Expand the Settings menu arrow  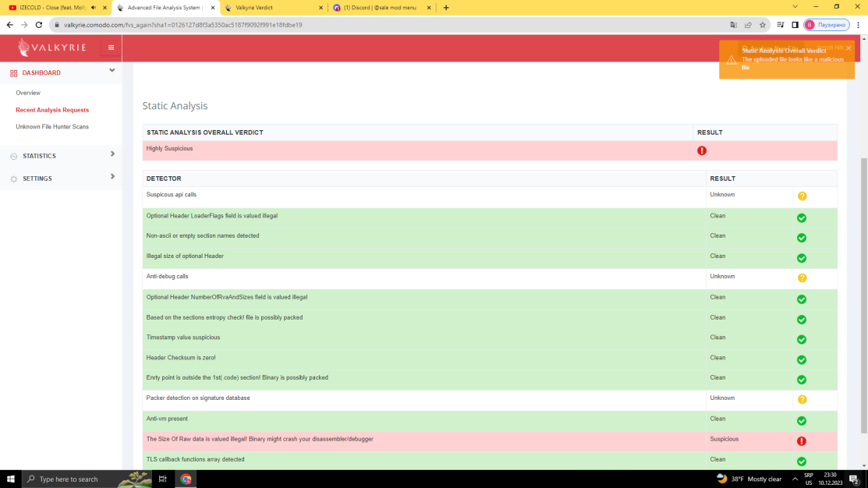(112, 176)
